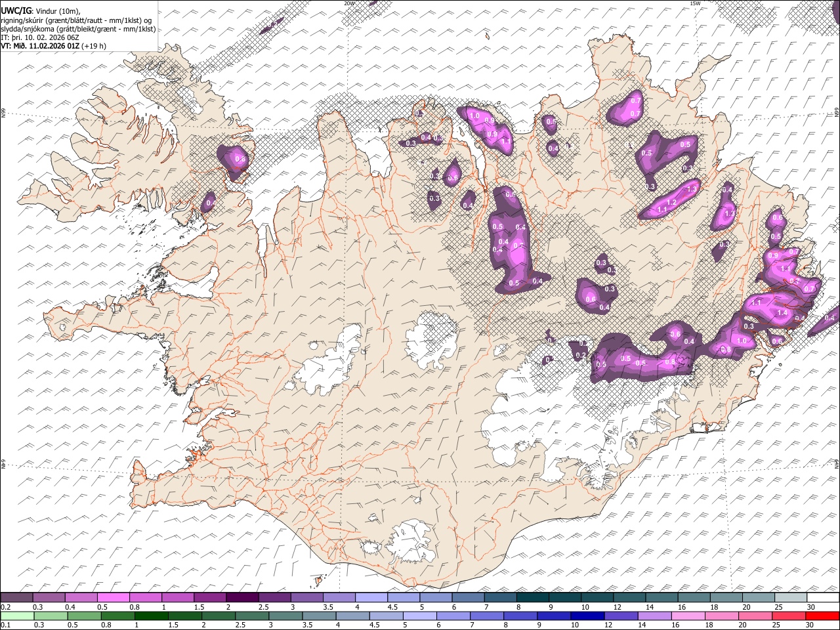840x630 pixels.
Task: Choose the 25 swatch in the lower legend row
Action: pos(789,616)
